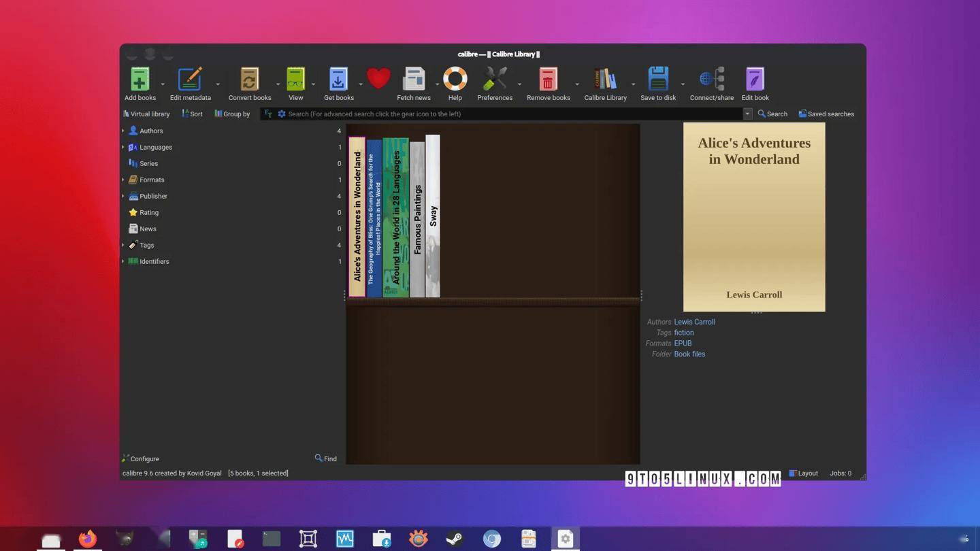
Task: Toggle the Layout button in status bar
Action: 803,473
